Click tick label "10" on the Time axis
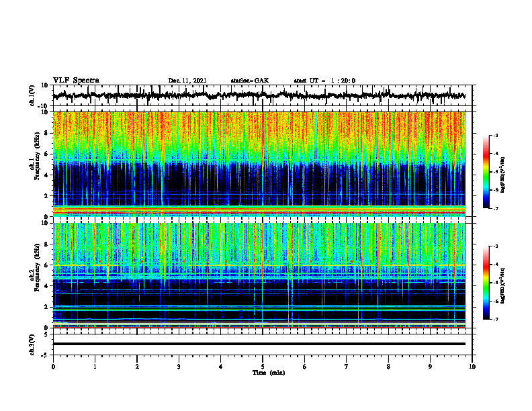 (472, 367)
